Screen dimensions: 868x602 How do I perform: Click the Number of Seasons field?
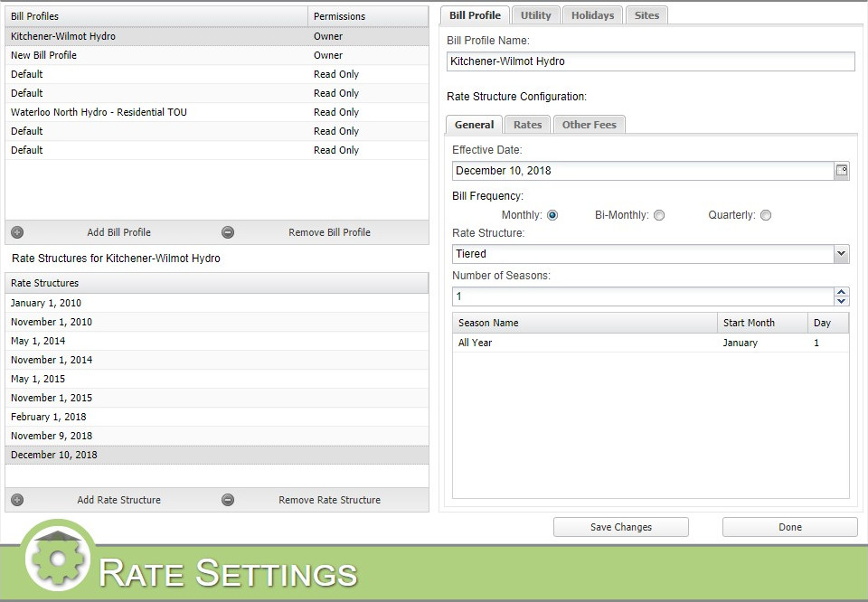(643, 296)
